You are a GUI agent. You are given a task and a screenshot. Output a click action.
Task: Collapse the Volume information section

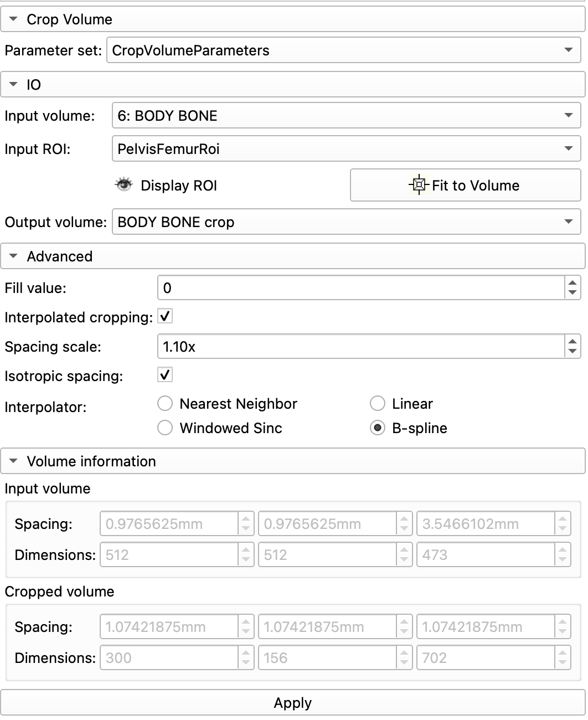tap(293, 461)
